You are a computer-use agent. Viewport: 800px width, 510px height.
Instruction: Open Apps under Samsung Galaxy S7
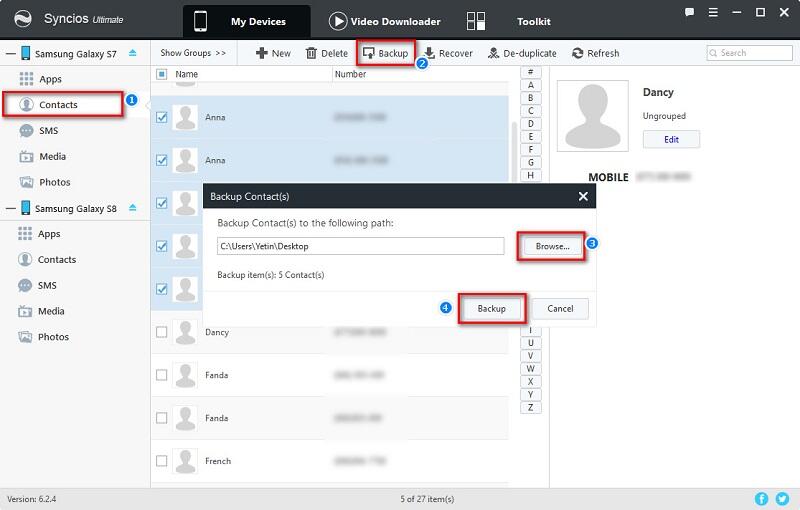click(x=50, y=79)
